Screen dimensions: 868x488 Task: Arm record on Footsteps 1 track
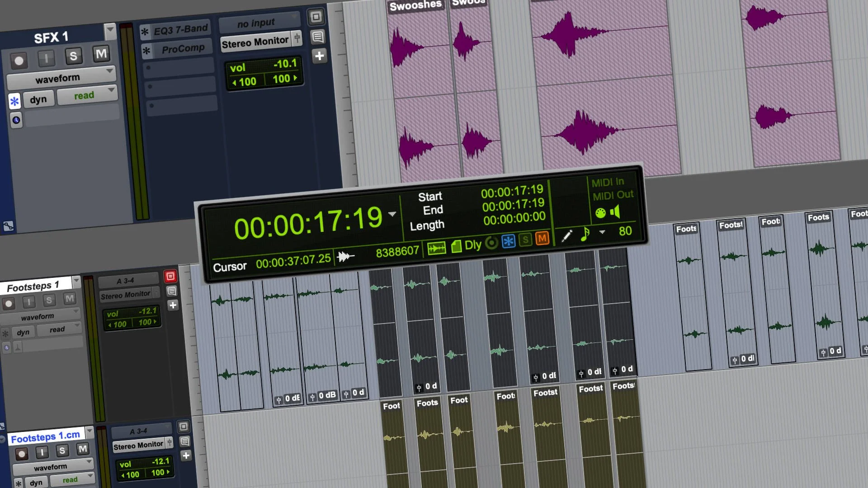click(x=8, y=304)
